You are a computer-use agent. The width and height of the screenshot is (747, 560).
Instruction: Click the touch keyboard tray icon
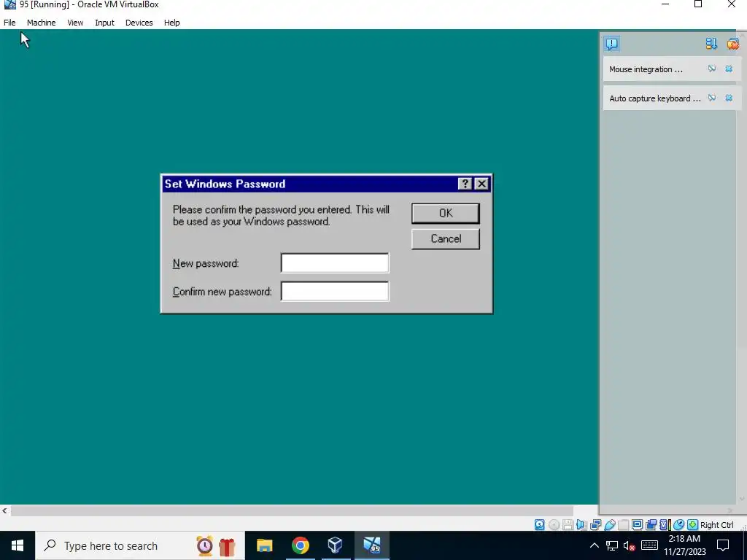pos(649,545)
